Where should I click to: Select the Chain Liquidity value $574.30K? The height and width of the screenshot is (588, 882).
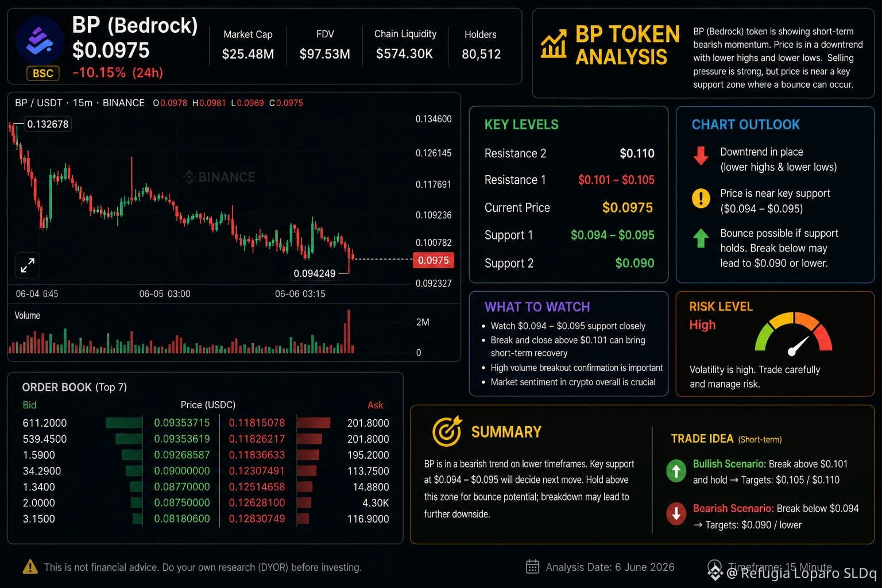(404, 54)
